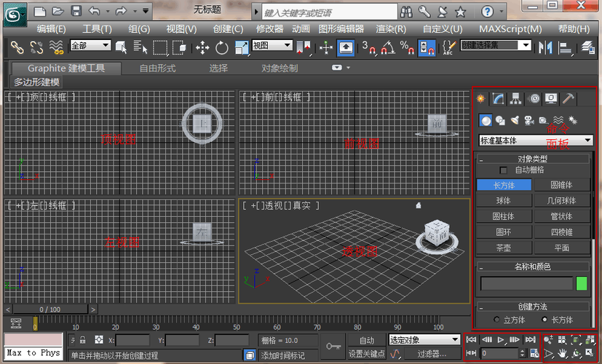The image size is (602, 364).
Task: Enable the 自动栅格 checkbox
Action: 503,170
